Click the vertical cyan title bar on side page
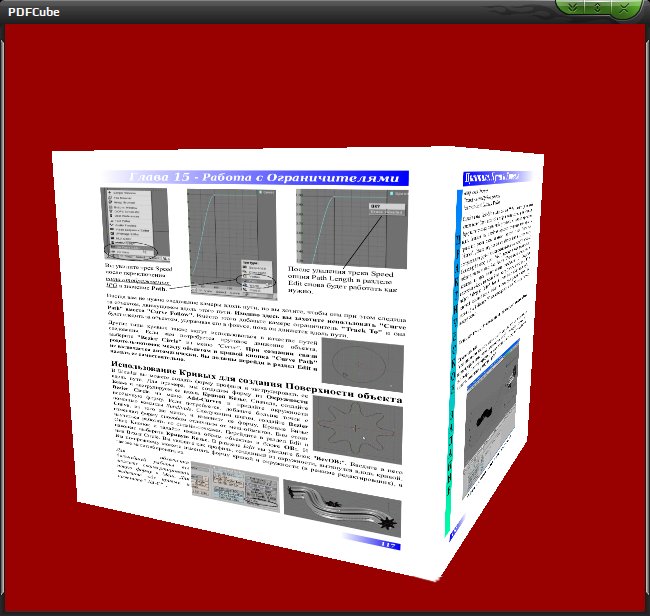The image size is (650, 616). pos(453,363)
